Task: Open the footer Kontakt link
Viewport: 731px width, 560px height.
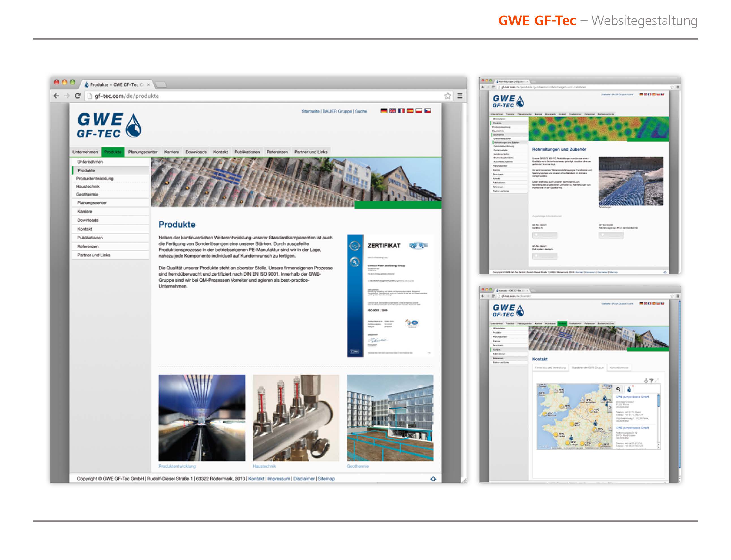Action: point(256,478)
